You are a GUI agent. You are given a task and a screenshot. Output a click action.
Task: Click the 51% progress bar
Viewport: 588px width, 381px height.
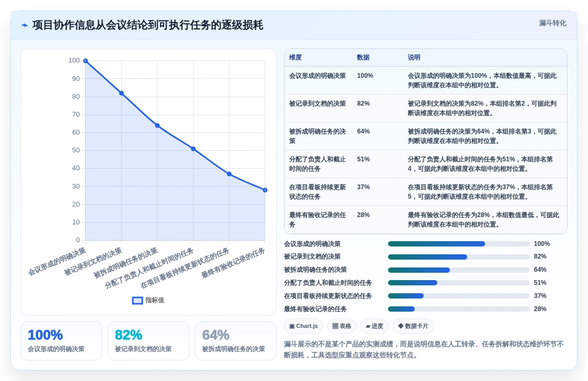459,283
